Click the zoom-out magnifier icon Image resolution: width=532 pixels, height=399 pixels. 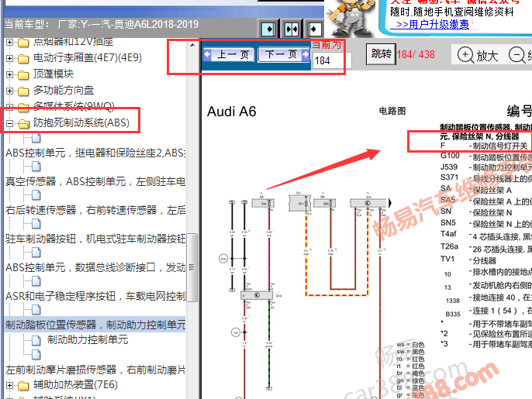(516, 54)
